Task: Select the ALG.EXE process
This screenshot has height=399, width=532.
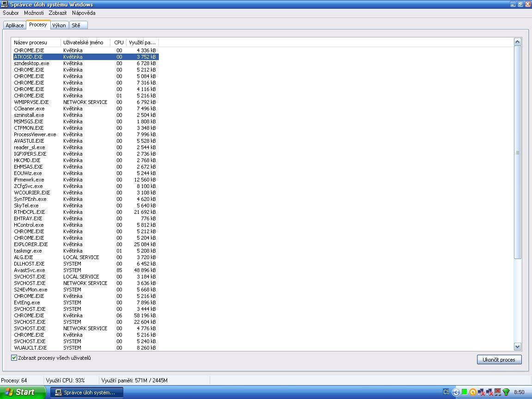Action: point(86,257)
